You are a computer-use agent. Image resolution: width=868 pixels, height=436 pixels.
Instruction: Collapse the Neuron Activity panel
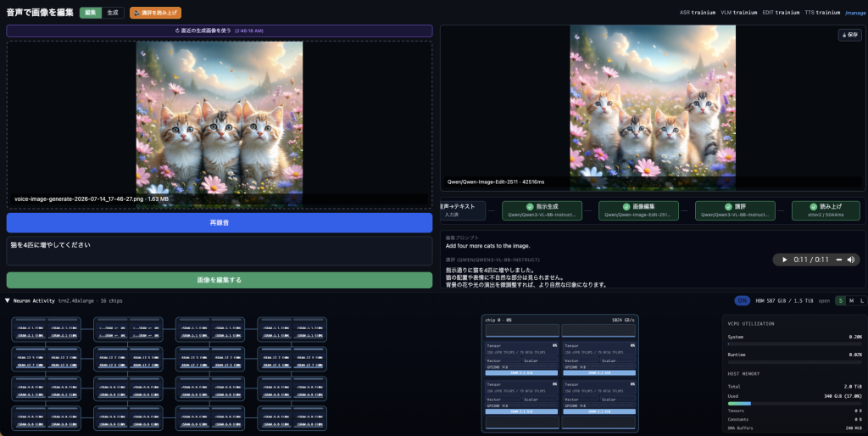click(x=7, y=300)
